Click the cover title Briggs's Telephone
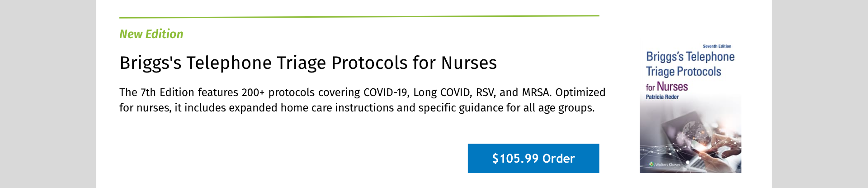Viewport: 868px width, 188px height. (690, 57)
